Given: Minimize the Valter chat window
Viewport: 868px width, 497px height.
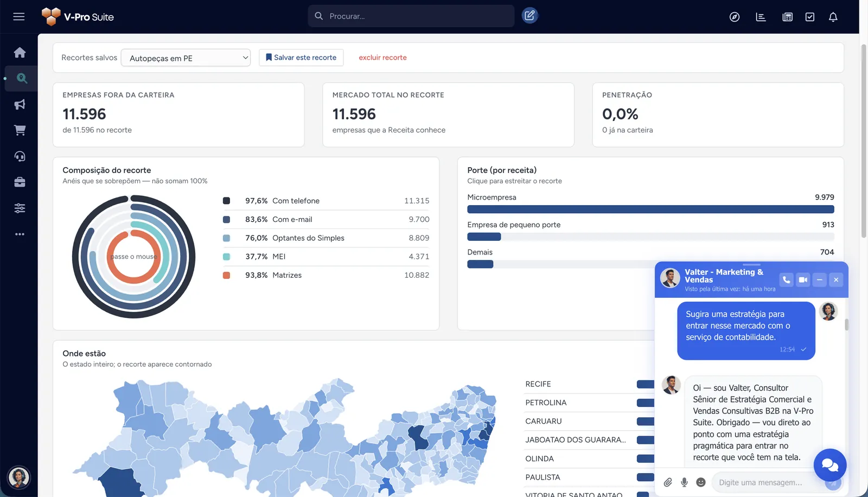Looking at the screenshot, I should [x=820, y=280].
